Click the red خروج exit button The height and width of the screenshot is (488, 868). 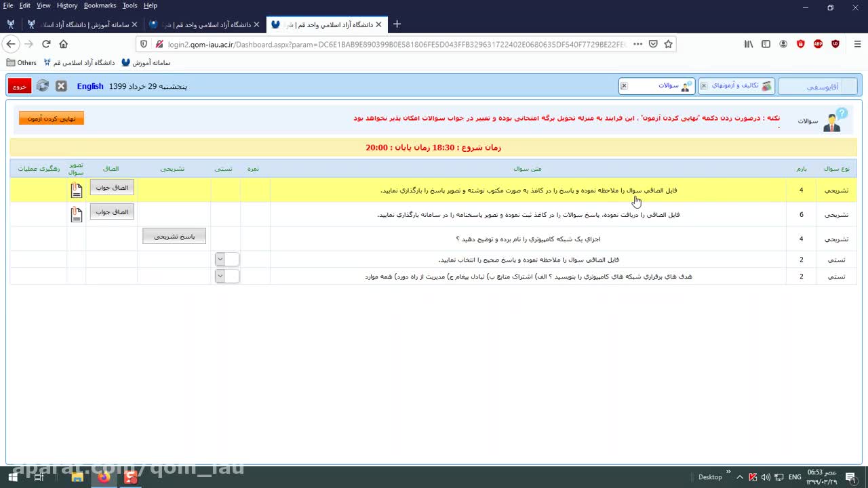click(19, 86)
